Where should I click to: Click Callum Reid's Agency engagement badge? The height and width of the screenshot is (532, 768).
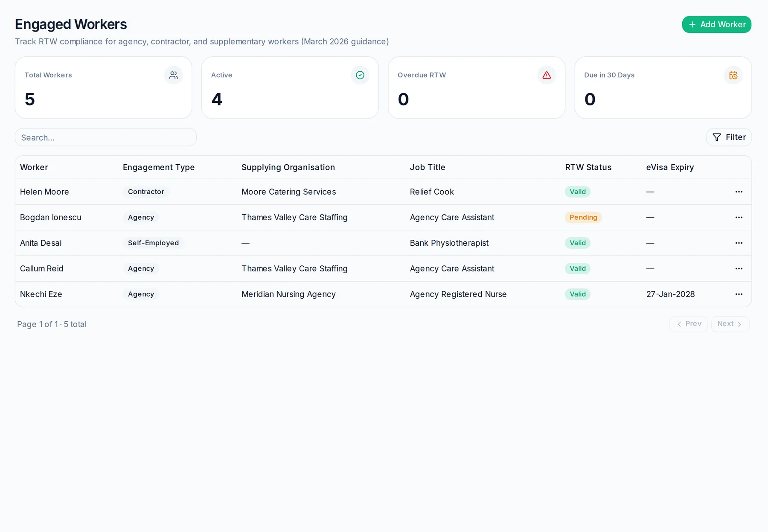[141, 268]
